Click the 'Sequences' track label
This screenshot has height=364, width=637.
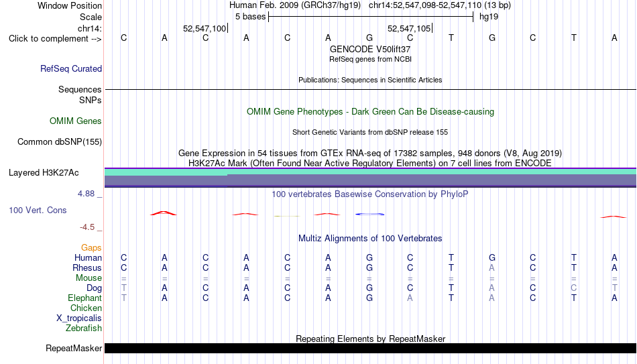click(80, 89)
